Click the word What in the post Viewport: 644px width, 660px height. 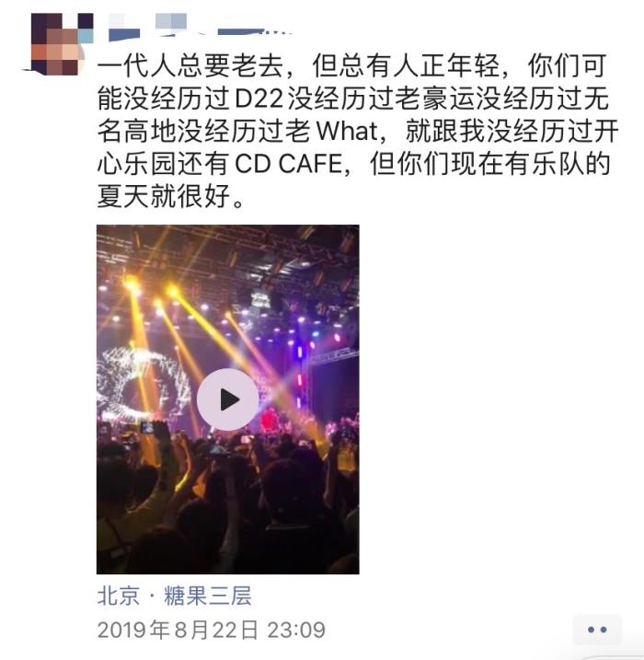click(346, 132)
